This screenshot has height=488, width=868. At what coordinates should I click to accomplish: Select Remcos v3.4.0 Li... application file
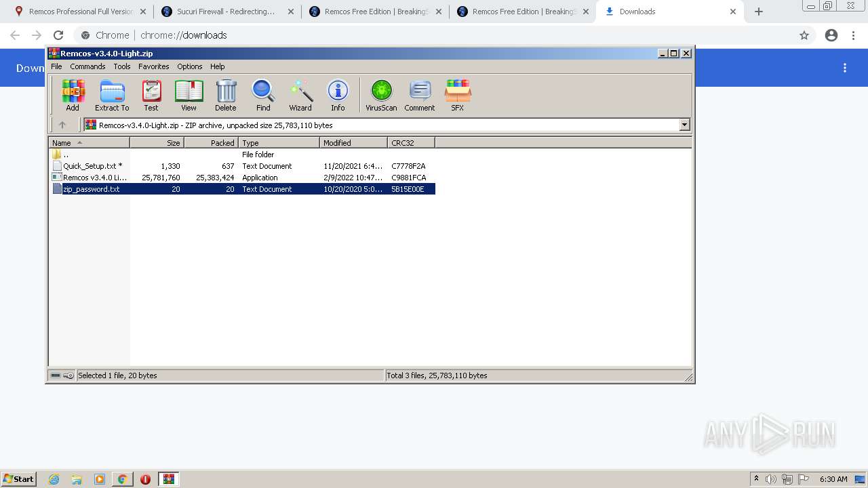(x=242, y=178)
